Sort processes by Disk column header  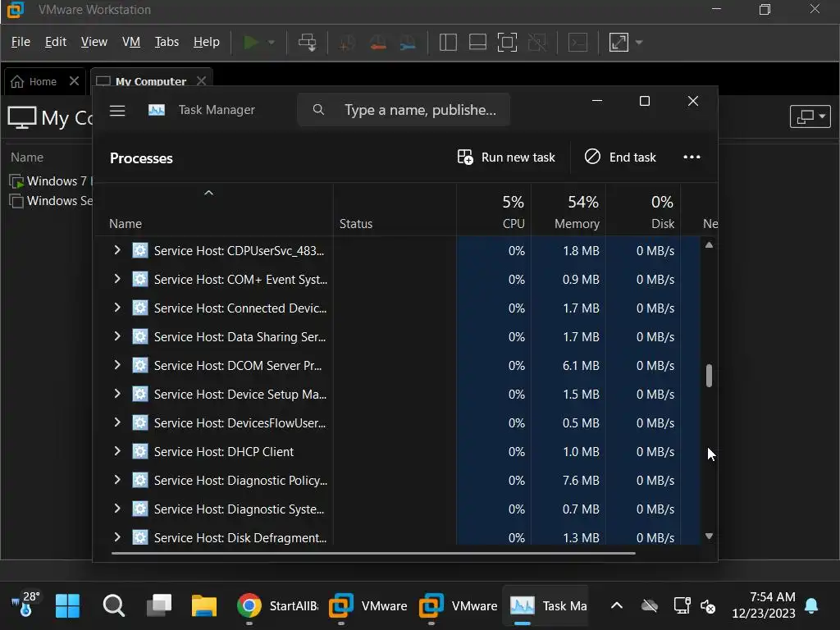[x=663, y=223]
